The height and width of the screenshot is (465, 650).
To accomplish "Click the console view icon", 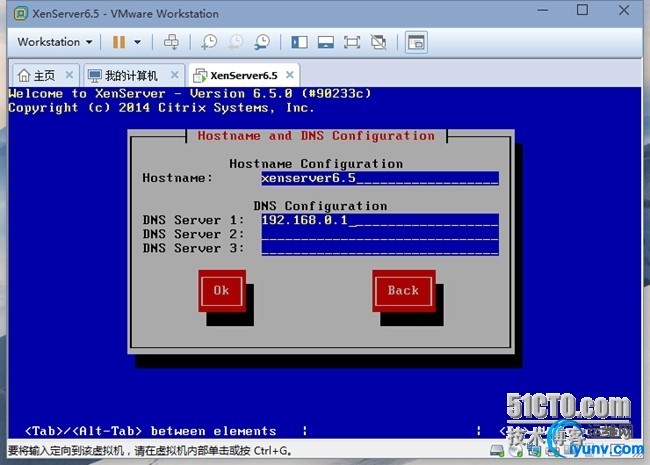I will [x=416, y=42].
